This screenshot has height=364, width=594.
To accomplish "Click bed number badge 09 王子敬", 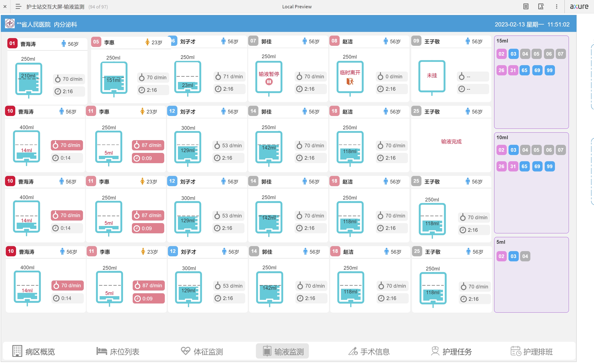I will click(416, 41).
